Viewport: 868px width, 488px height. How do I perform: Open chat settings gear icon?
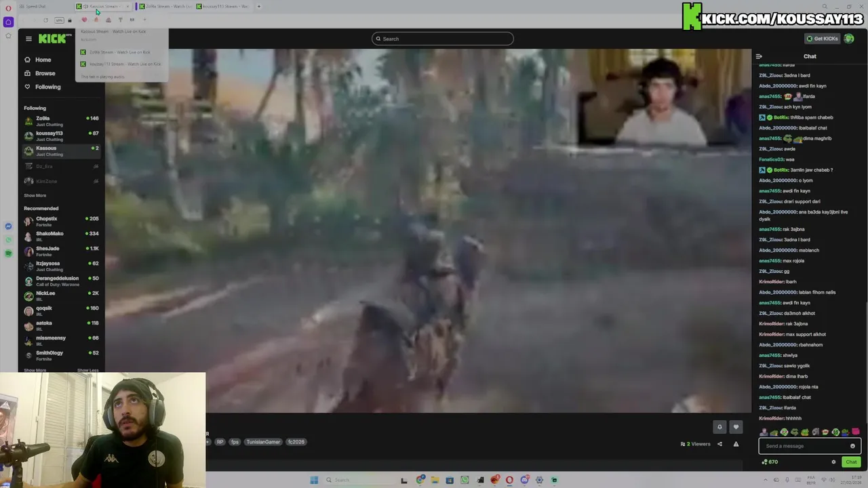point(833,462)
